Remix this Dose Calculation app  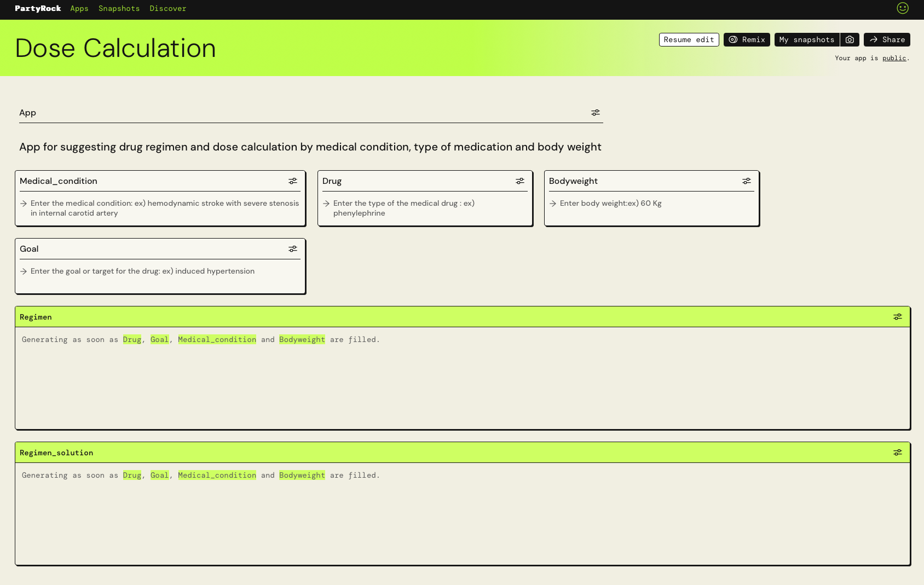747,39
